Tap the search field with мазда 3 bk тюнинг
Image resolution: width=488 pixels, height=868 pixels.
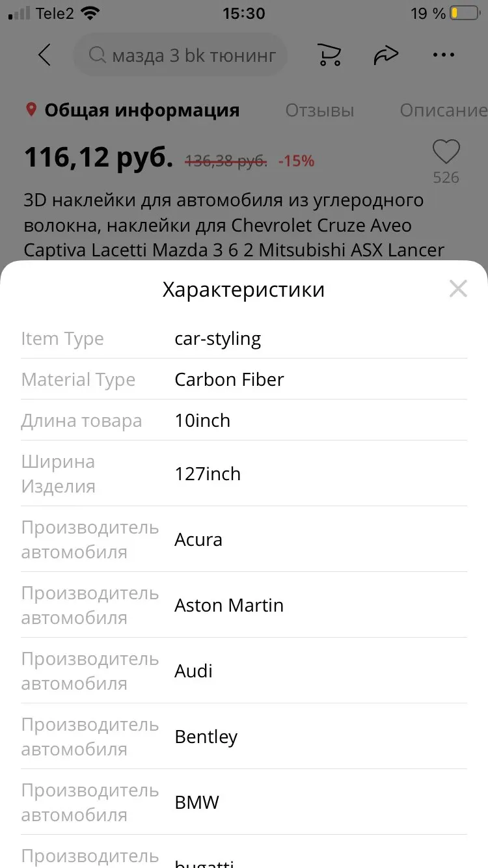coord(193,56)
